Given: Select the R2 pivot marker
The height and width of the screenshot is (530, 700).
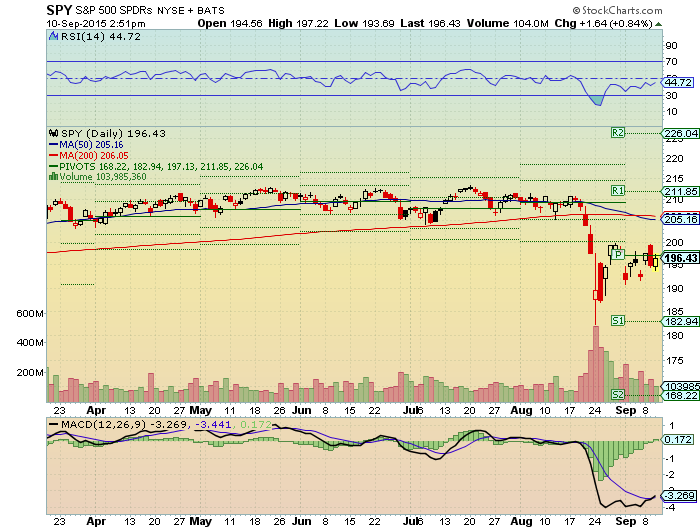Looking at the screenshot, I should [618, 133].
